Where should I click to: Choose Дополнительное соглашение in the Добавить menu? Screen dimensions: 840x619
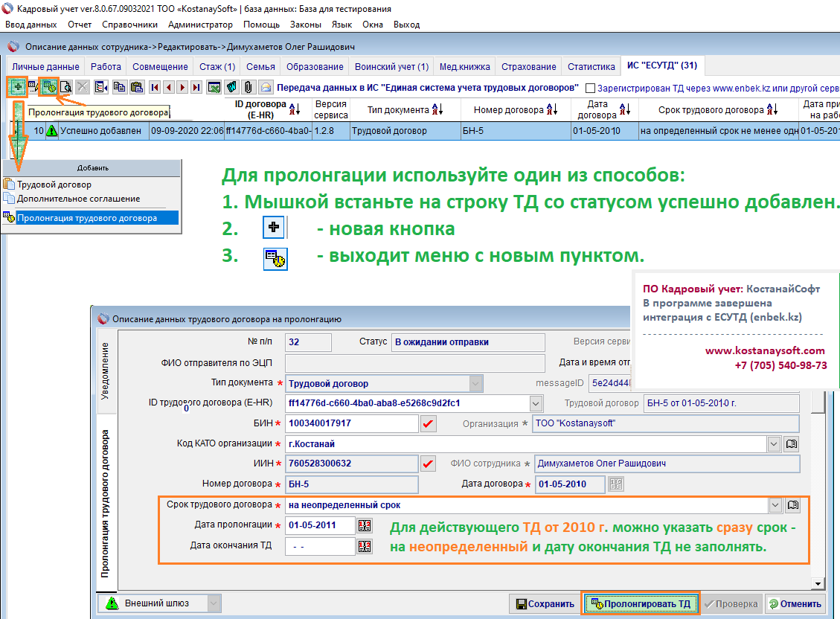pos(78,199)
